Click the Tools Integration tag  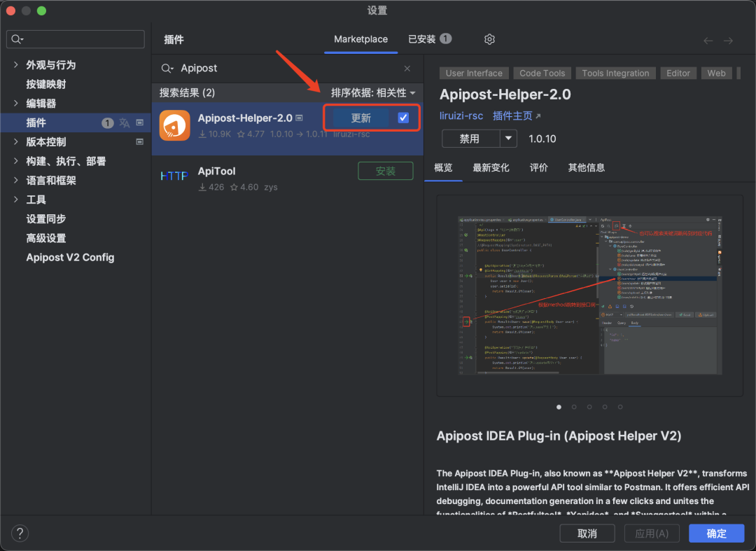click(x=615, y=74)
